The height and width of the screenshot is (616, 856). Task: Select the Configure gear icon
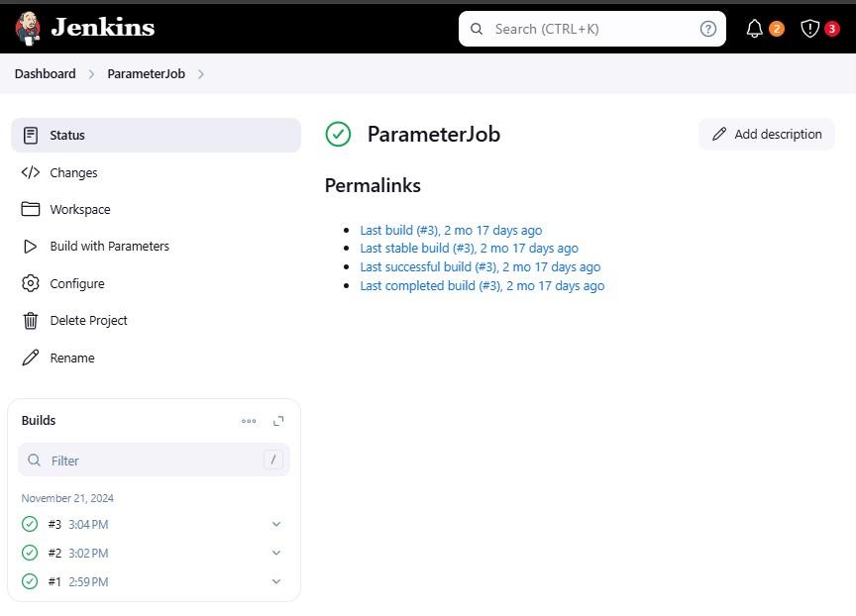tap(31, 283)
